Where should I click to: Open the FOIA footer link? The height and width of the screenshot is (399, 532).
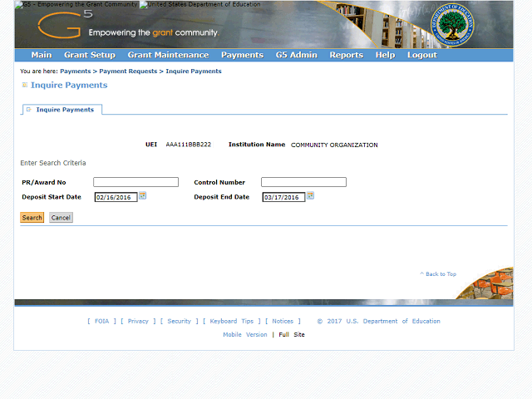click(101, 321)
